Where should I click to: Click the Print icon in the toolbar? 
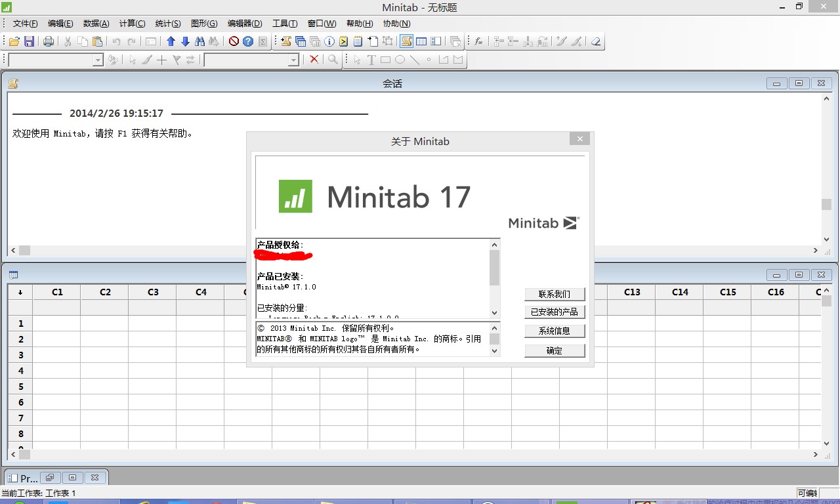[49, 41]
